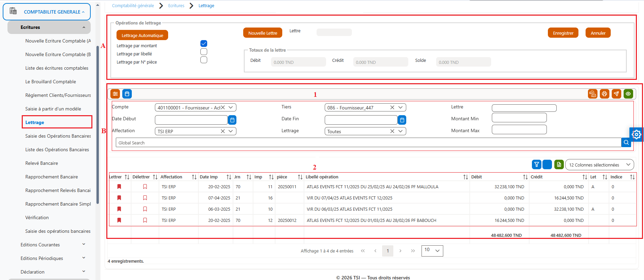Tick the Lettrage par N° pièce checkbox
Screen dimensions: 644x280
[204, 60]
